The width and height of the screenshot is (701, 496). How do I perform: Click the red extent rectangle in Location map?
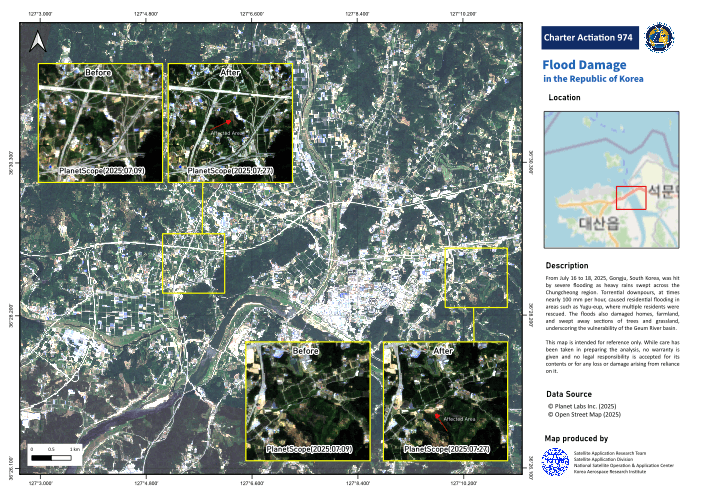(631, 197)
